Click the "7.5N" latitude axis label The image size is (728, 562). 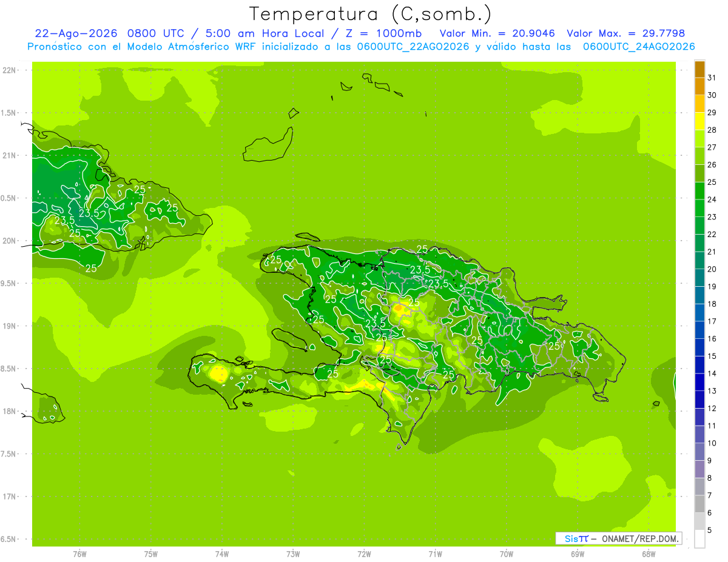[9, 454]
